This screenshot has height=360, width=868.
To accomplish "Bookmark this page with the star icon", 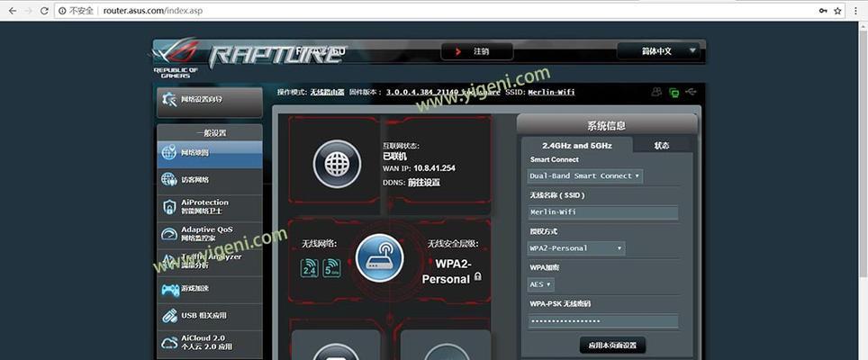I will [x=838, y=11].
